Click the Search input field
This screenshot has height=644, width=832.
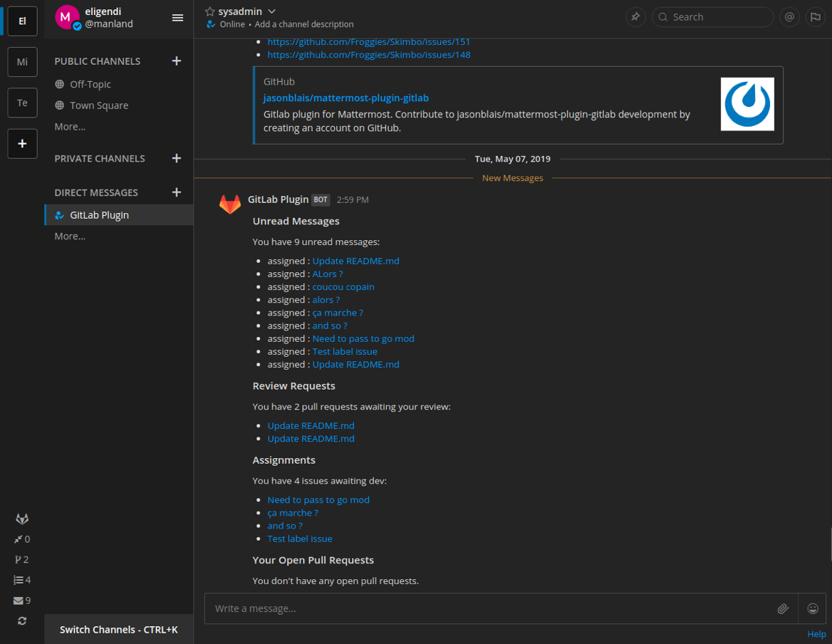click(712, 17)
